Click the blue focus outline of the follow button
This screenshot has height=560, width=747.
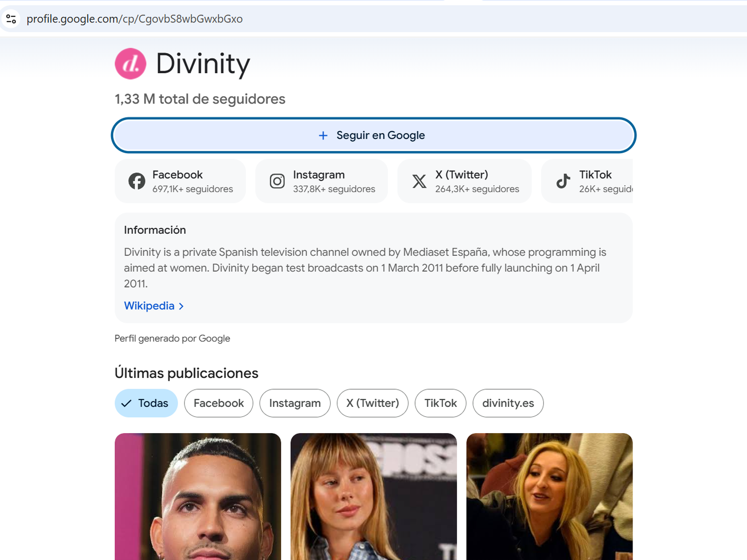pos(373,135)
